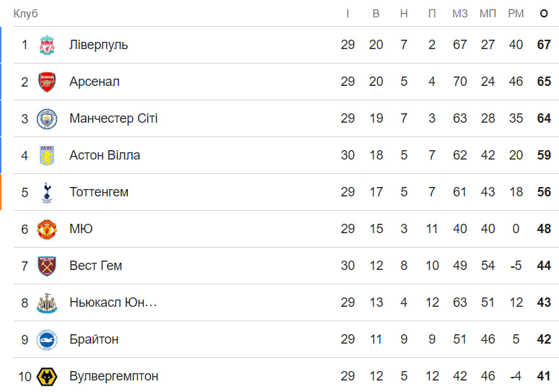
Task: Click the Aston Villa crest icon
Action: 47,155
